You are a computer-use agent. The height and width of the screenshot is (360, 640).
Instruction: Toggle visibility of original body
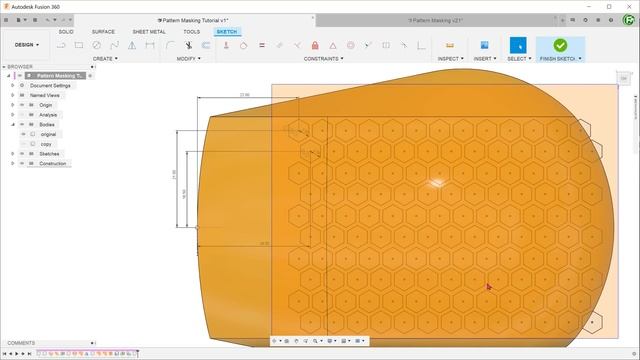click(x=23, y=134)
